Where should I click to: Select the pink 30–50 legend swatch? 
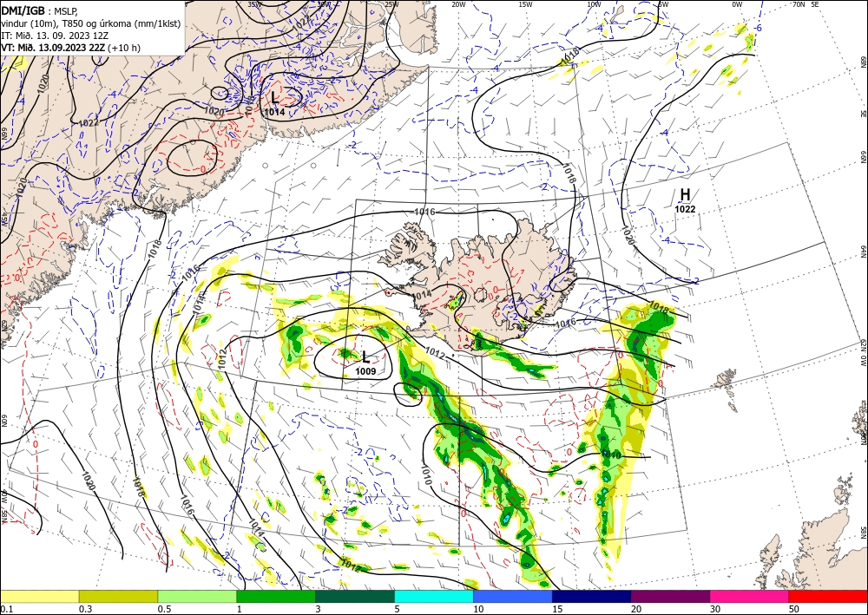(750, 596)
